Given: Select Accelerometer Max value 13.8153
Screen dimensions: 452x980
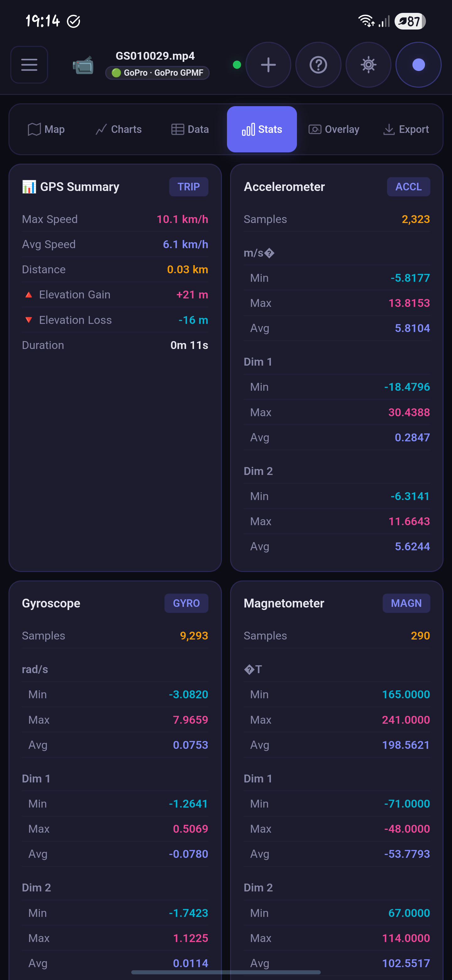Looking at the screenshot, I should pos(409,303).
